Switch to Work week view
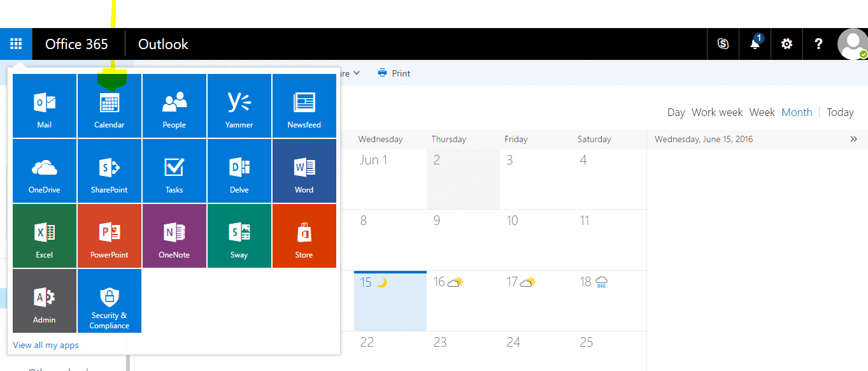Screen dimensions: 868x371 717,112
